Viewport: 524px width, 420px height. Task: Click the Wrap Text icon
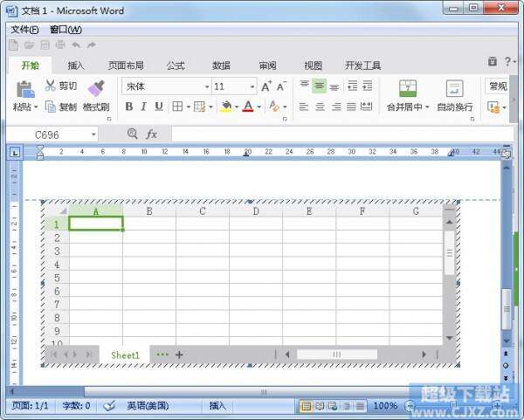[454, 88]
